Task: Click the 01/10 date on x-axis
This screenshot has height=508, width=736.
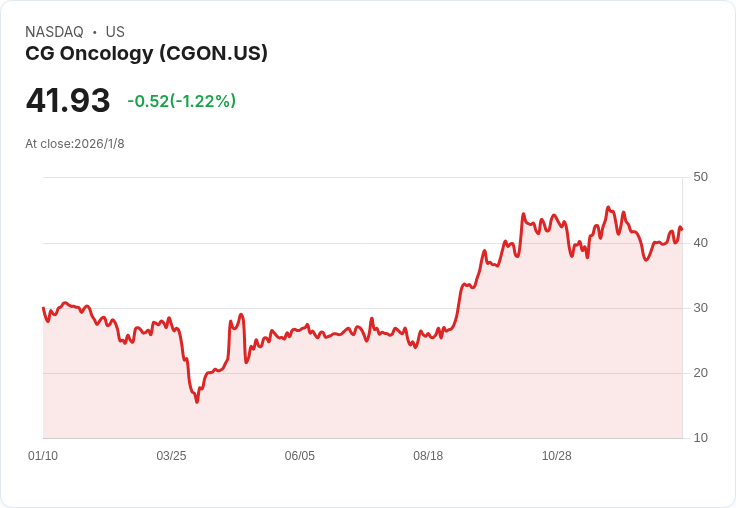Action: click(x=43, y=456)
